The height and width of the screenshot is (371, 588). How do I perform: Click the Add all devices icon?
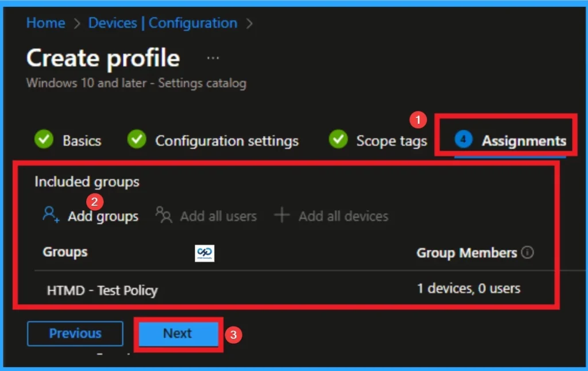[x=282, y=214]
